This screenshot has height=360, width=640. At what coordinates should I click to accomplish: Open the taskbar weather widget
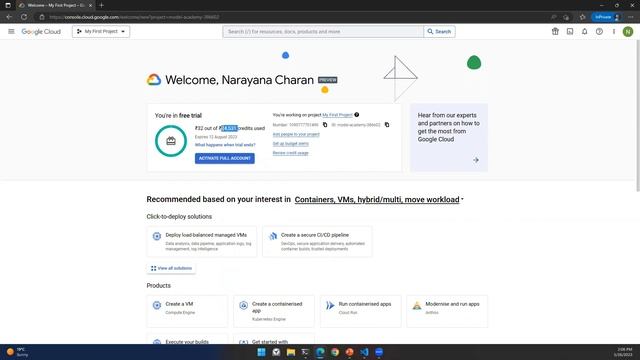point(17,352)
